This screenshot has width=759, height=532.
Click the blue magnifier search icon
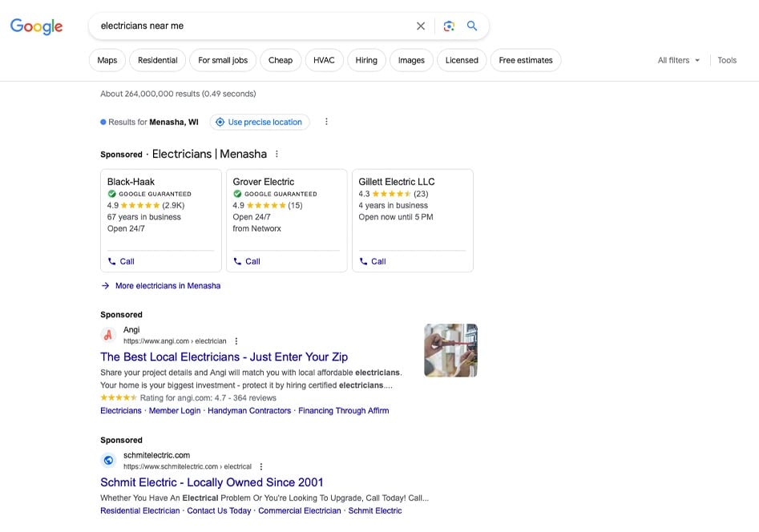472,26
